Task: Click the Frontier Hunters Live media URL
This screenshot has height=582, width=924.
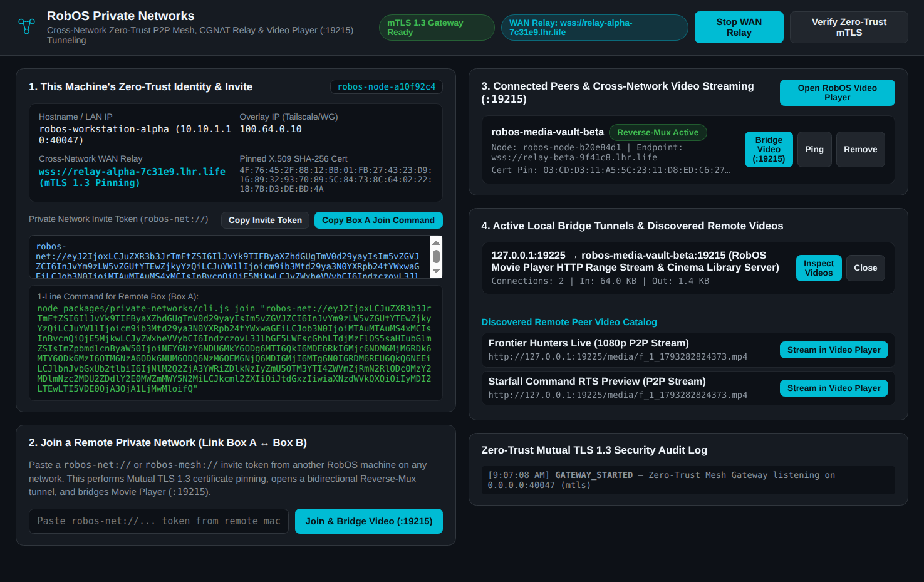Action: (618, 357)
